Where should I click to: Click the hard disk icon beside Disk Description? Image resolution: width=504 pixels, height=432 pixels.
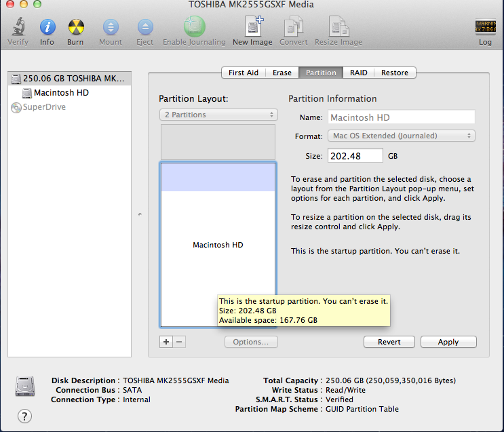(24, 387)
